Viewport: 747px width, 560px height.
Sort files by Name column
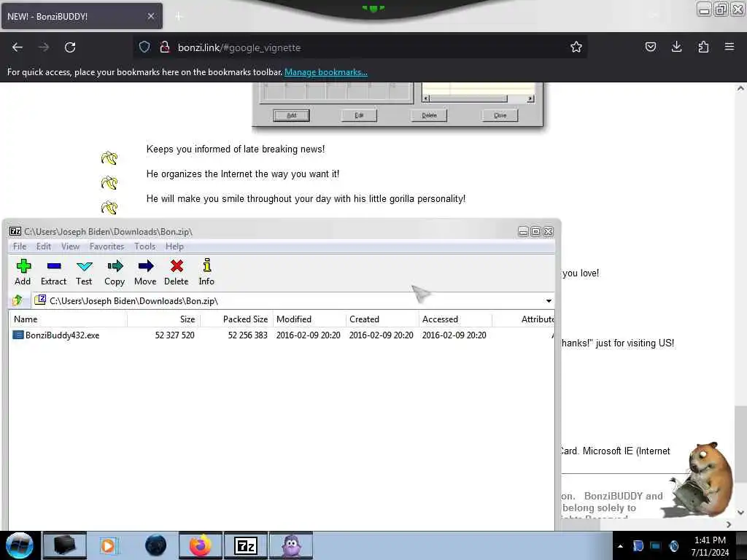pos(68,319)
